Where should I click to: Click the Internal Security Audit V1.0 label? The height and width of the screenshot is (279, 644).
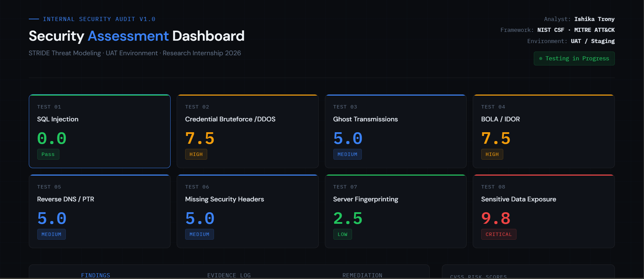click(99, 19)
